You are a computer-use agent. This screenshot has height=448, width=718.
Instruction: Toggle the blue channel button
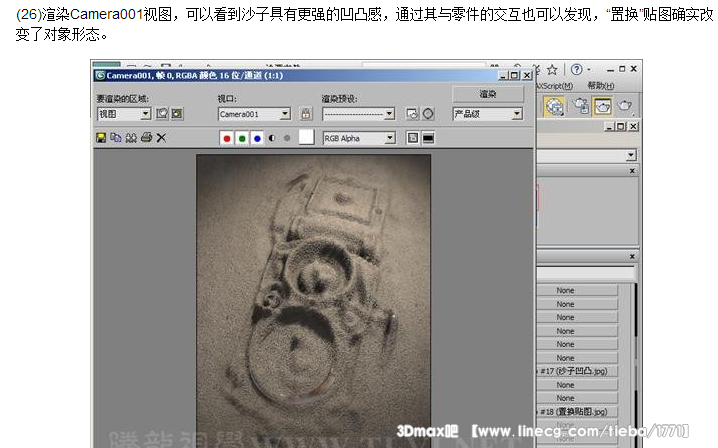click(257, 138)
